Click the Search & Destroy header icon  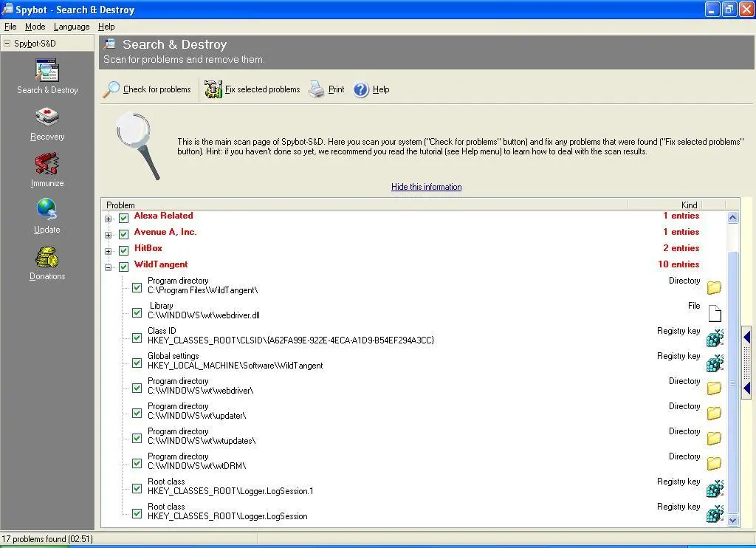pos(111,44)
